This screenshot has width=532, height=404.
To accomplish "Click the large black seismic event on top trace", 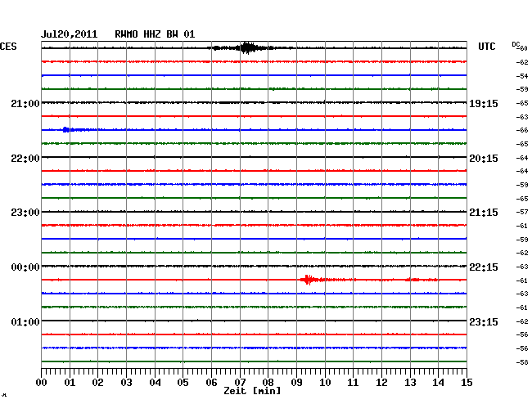I will point(249,47).
